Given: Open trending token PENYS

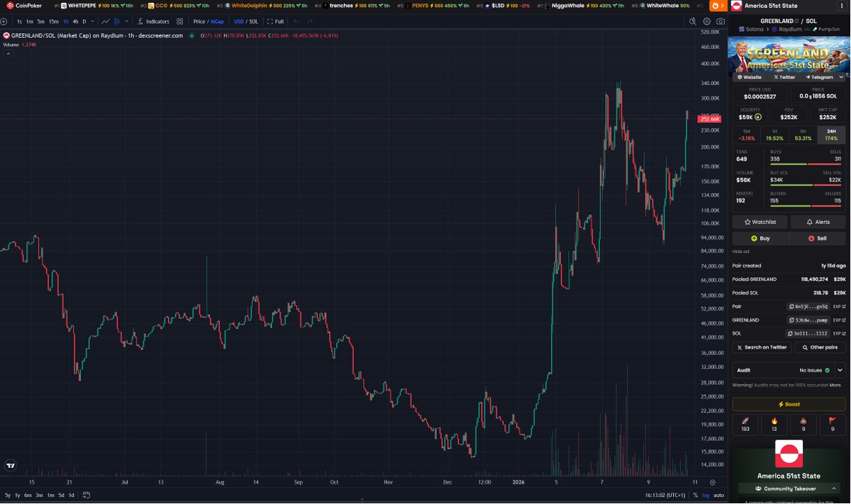Looking at the screenshot, I should click(x=433, y=5).
